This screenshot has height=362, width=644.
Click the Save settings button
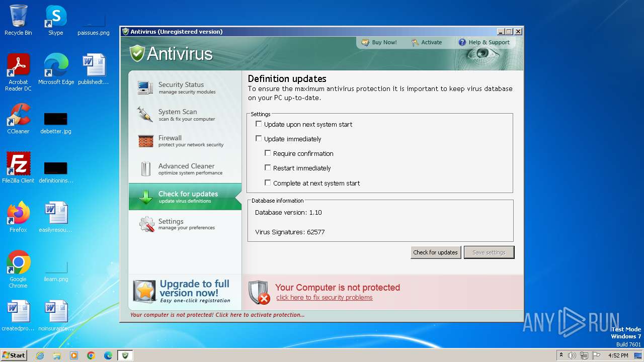489,252
